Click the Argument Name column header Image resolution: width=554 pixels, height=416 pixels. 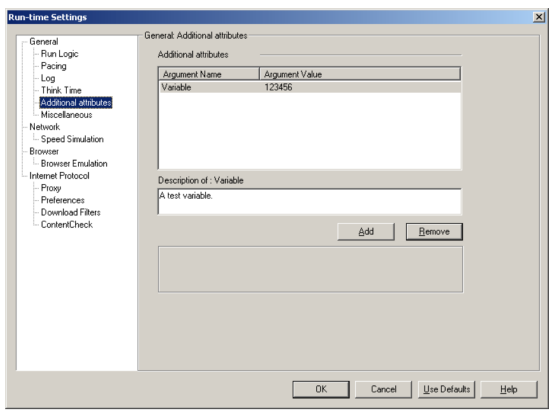(209, 74)
